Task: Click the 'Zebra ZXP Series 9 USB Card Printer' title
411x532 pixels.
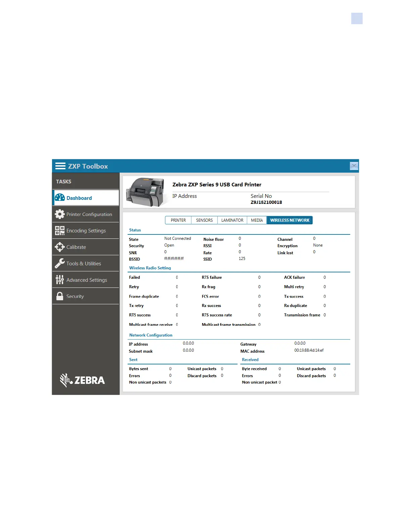Action: [217, 185]
